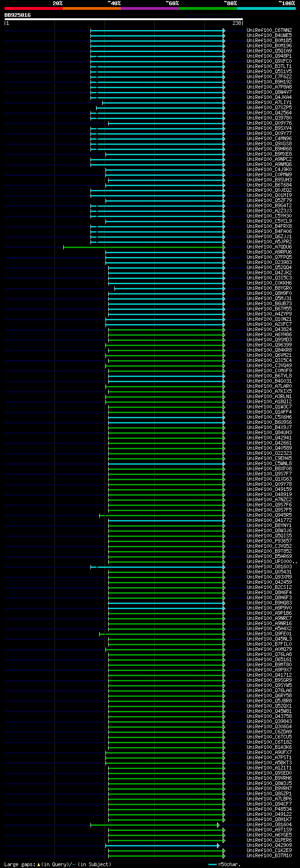The image size is (300, 868).
Task: Select hit label UniRef100_B3TM10
Action: (x=269, y=855)
